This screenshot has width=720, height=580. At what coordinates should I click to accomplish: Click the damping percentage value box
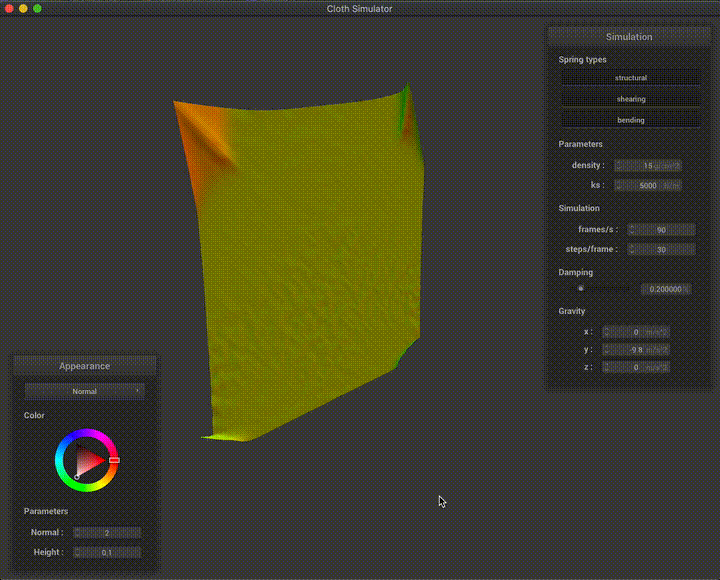(x=664, y=289)
